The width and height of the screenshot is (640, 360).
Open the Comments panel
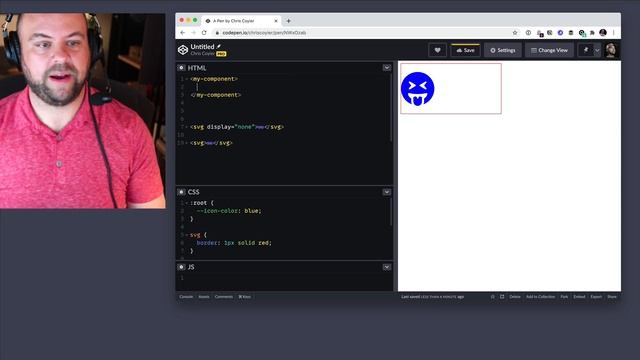pyautogui.click(x=224, y=297)
